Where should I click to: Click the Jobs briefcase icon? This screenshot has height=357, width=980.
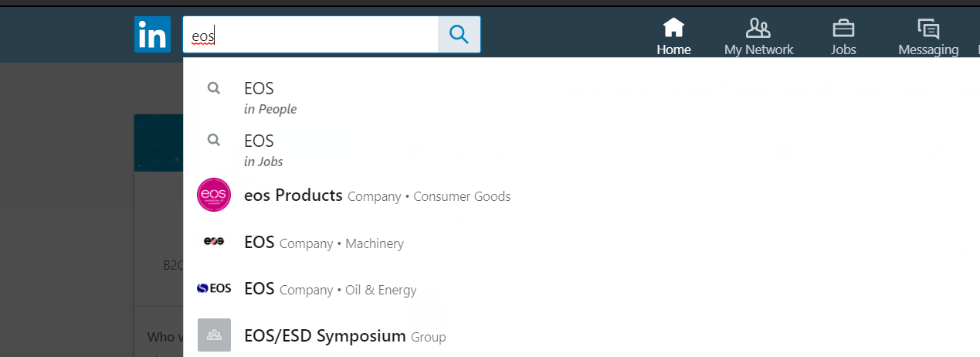coord(843,28)
